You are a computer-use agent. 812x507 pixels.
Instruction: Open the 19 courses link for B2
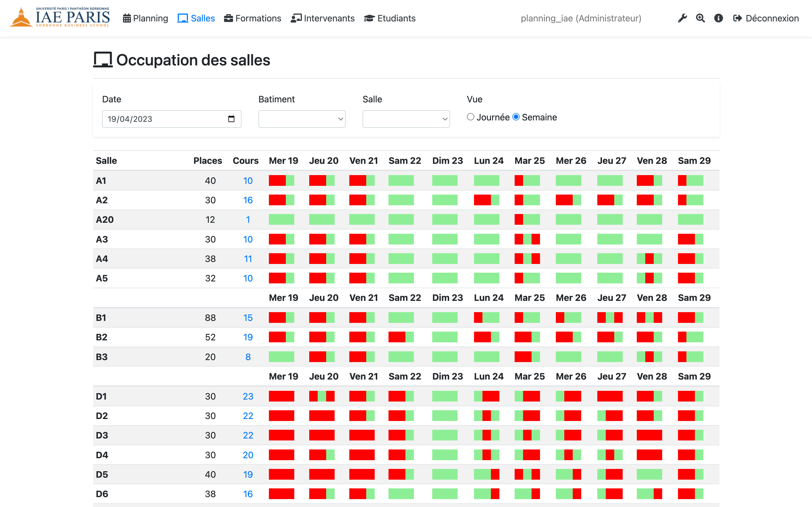pos(248,337)
